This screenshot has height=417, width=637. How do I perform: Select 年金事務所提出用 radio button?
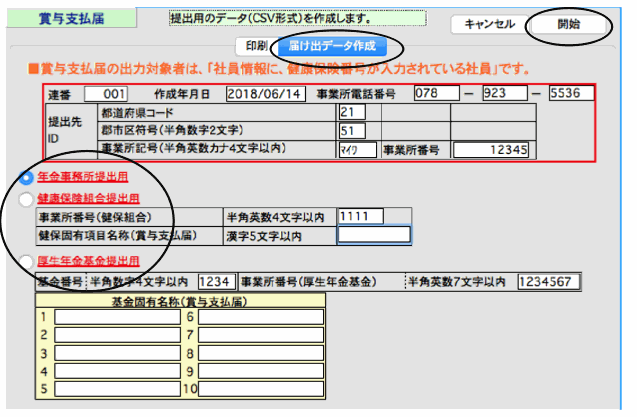click(x=26, y=179)
